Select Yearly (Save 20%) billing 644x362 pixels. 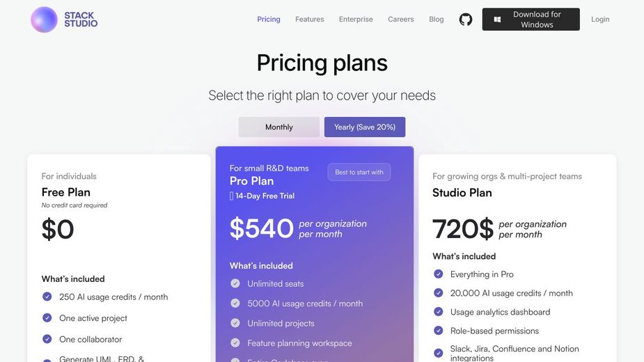(x=365, y=127)
